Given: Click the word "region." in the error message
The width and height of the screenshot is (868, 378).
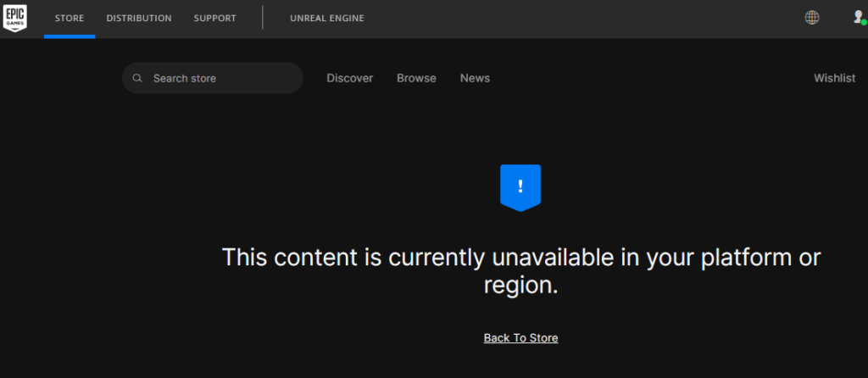Looking at the screenshot, I should pyautogui.click(x=521, y=286).
